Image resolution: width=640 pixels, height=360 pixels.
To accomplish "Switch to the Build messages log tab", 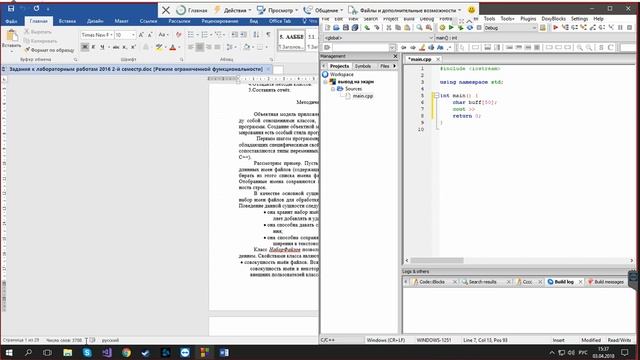I will [609, 282].
